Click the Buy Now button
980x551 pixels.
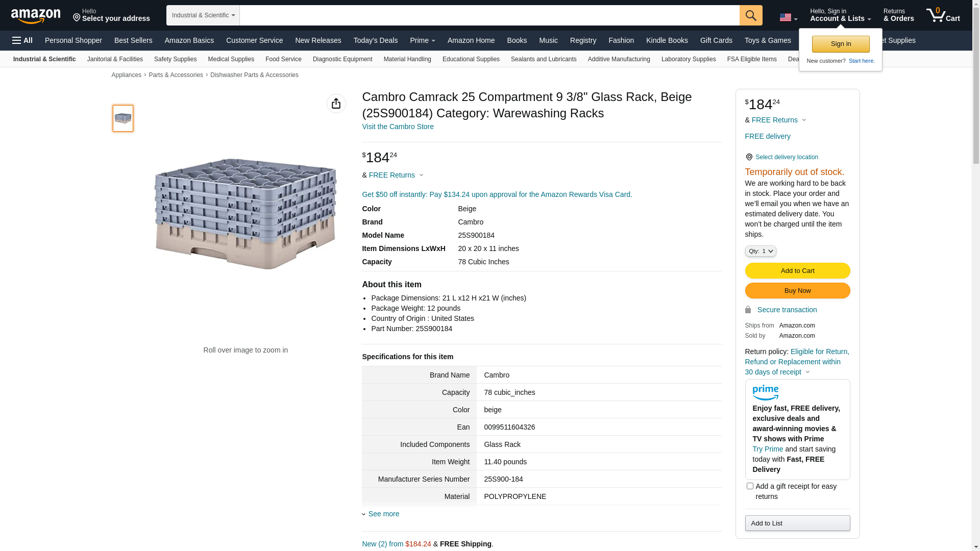point(797,291)
